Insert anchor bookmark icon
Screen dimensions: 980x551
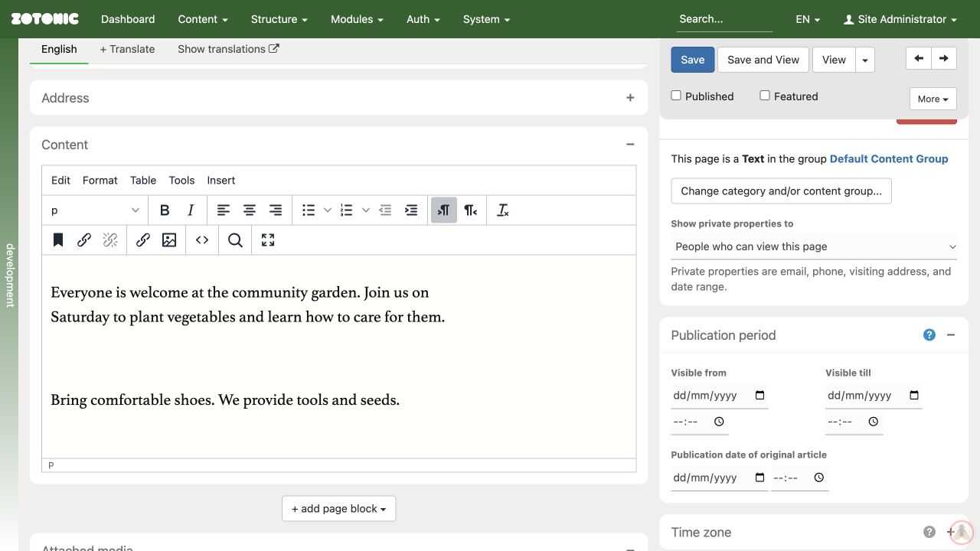[x=58, y=240]
